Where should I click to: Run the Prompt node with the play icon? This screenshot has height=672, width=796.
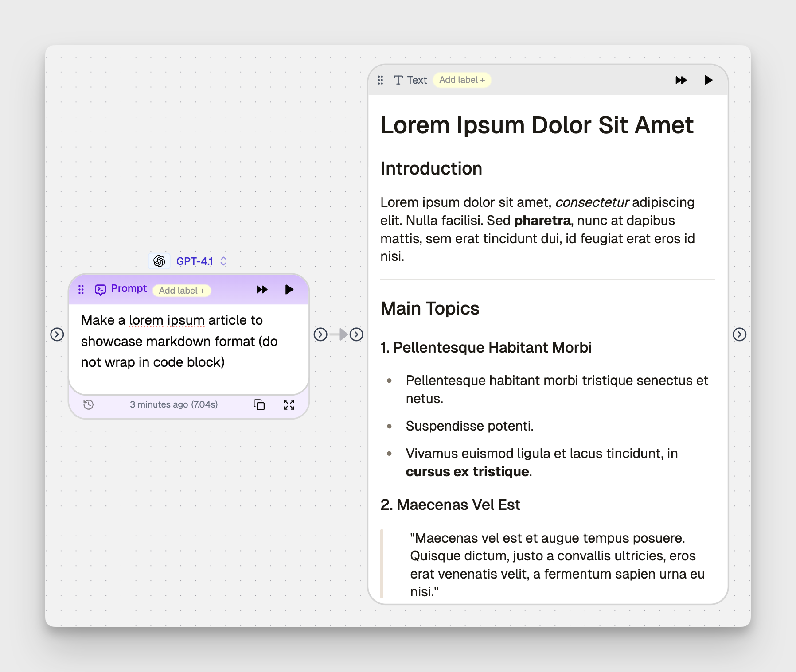click(289, 290)
